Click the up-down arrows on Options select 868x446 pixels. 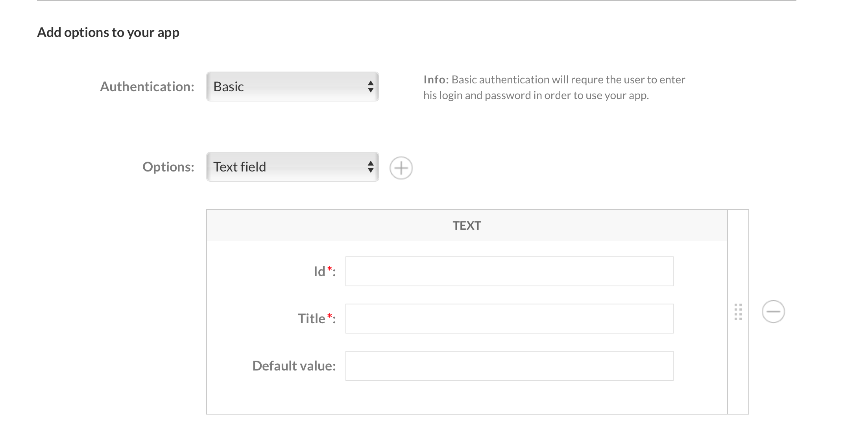pos(370,167)
